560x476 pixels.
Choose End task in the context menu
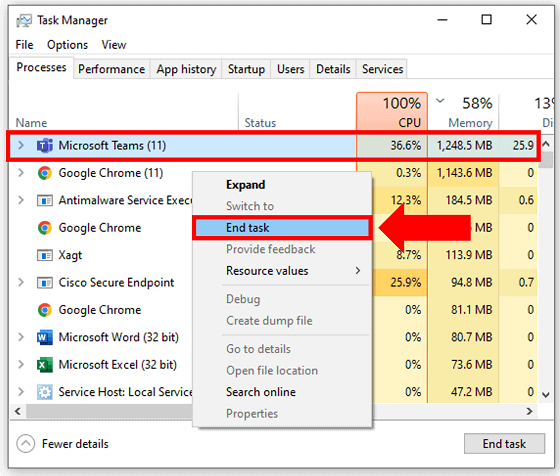tap(282, 227)
